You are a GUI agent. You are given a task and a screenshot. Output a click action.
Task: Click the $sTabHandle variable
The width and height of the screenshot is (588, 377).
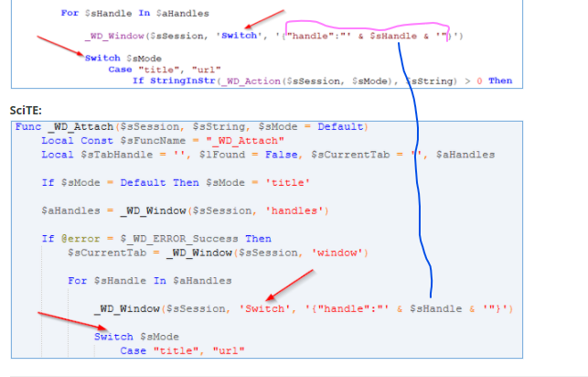pyautogui.click(x=117, y=155)
